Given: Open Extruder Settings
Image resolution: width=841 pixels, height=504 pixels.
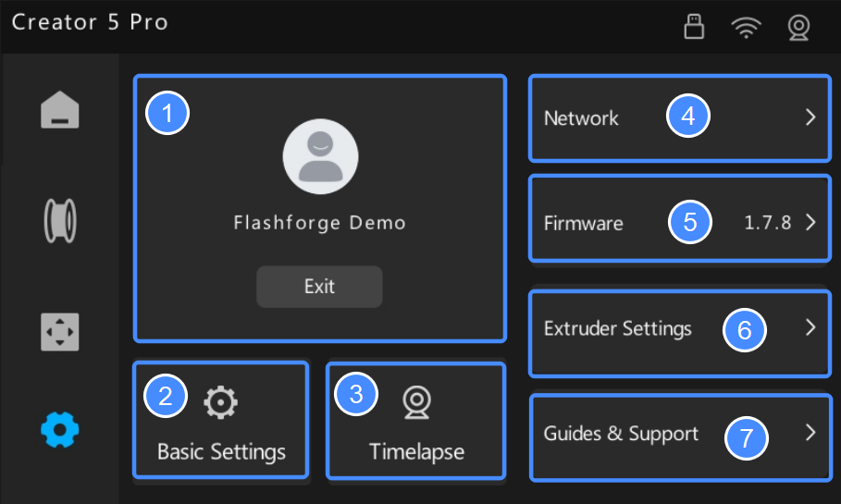Looking at the screenshot, I should (680, 333).
